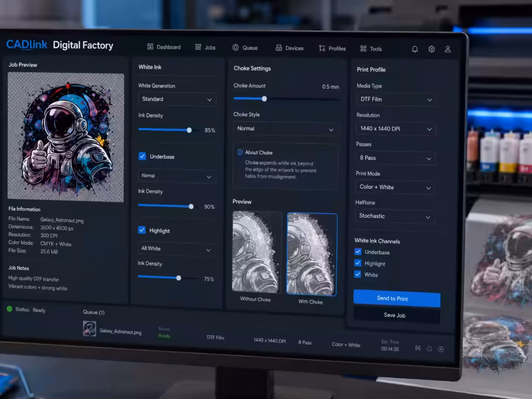Click the Save Job button
532x399 pixels.
396,315
